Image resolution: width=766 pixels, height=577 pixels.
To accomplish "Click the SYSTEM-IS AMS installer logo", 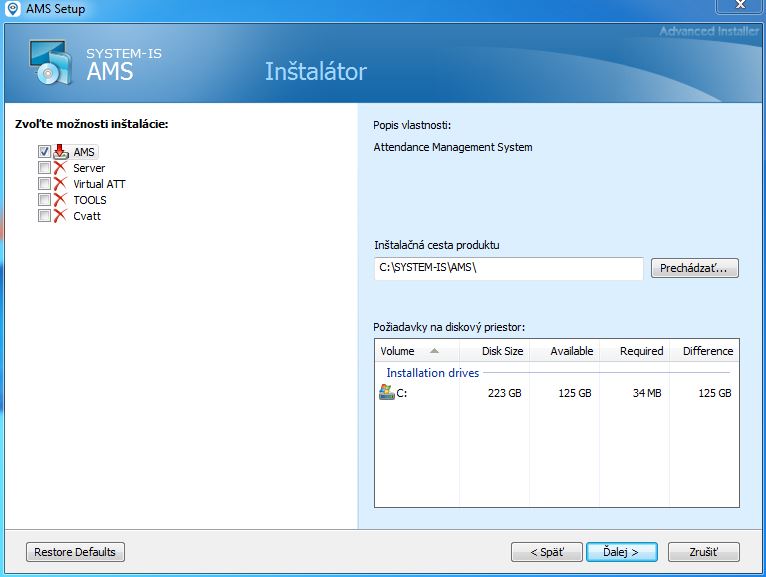I will pyautogui.click(x=50, y=63).
